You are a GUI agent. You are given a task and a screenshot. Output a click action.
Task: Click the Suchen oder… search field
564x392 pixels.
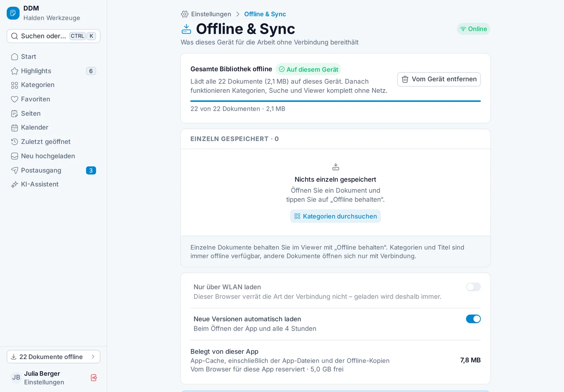53,36
